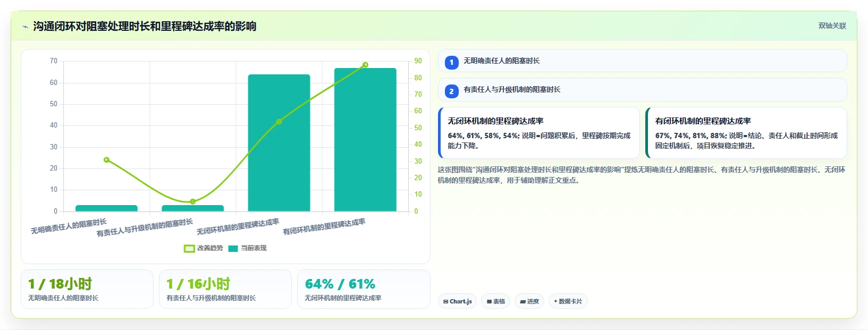Click the x-axis label 有闭环机制的里程碑达成率
Viewport: 868px width, 330px height.
click(x=324, y=227)
